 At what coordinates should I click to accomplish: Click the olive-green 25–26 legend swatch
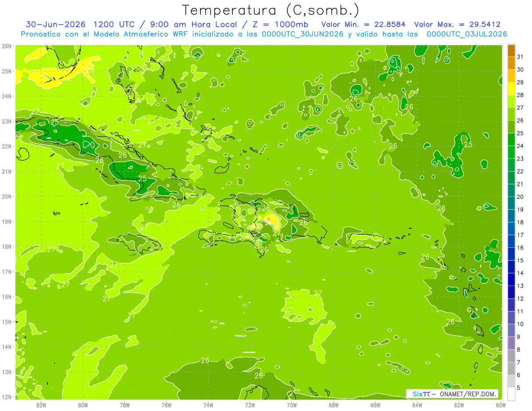(x=511, y=127)
